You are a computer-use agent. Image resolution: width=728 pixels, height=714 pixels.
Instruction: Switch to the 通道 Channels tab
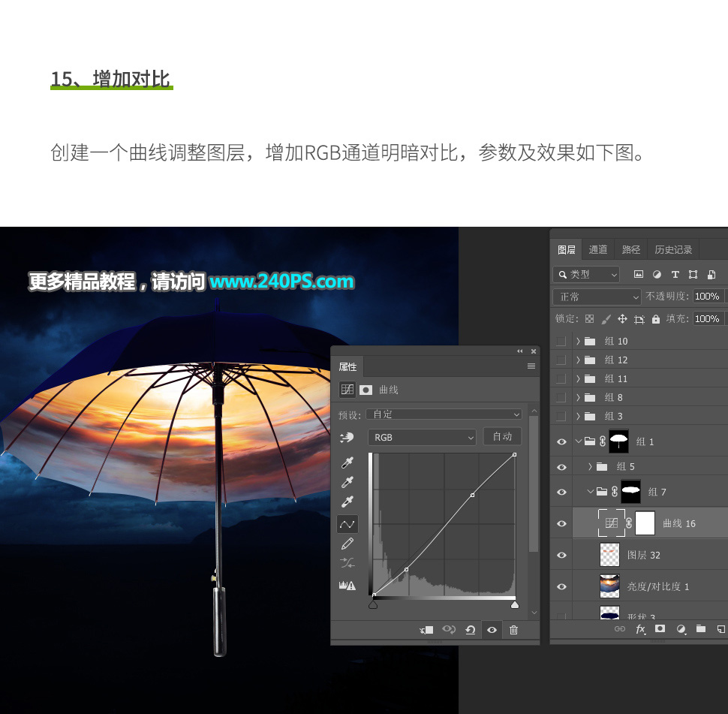(598, 249)
